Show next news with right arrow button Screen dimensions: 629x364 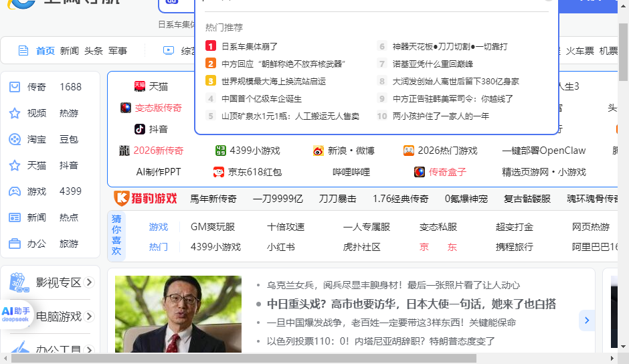click(587, 321)
